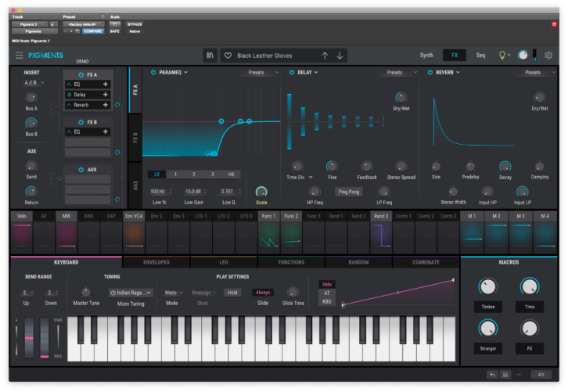Viewport: 568px width, 392px height.
Task: Toggle the Ping Pong delay mode
Action: [x=349, y=192]
